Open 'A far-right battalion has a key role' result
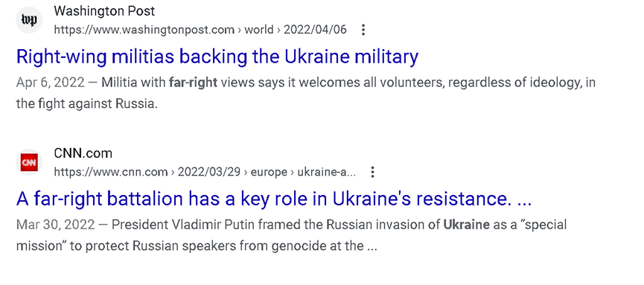This screenshot has width=644, height=285. (274, 199)
